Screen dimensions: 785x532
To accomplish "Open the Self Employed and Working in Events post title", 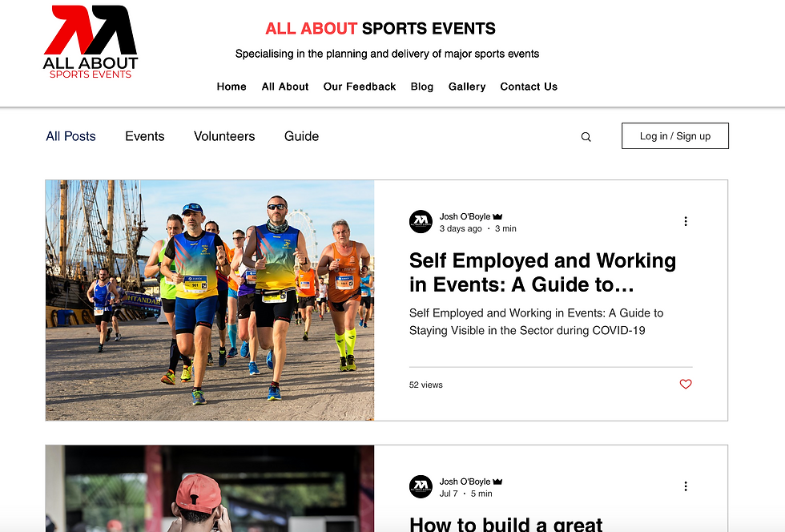I will [543, 272].
